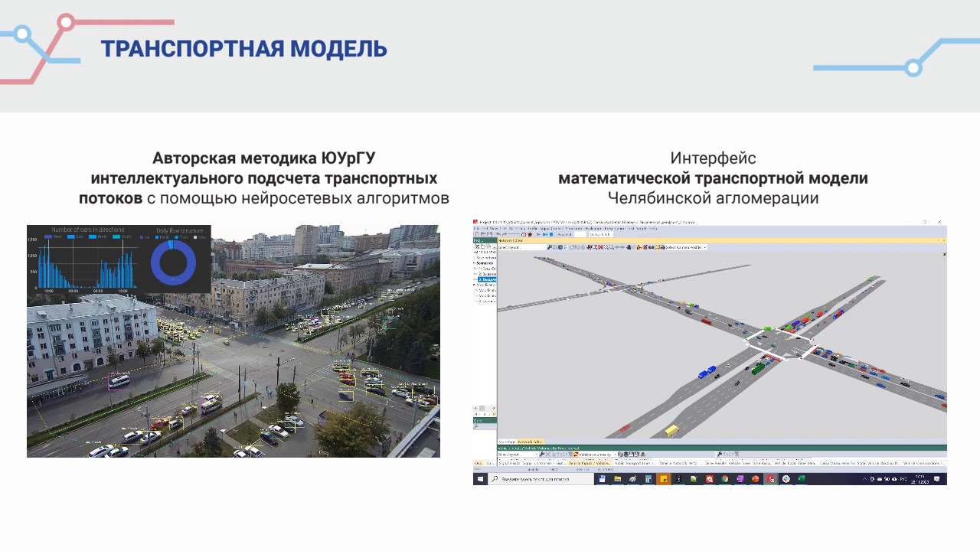Click the New file icon in the Vissim toolbar
The image size is (980, 551).
(x=477, y=234)
